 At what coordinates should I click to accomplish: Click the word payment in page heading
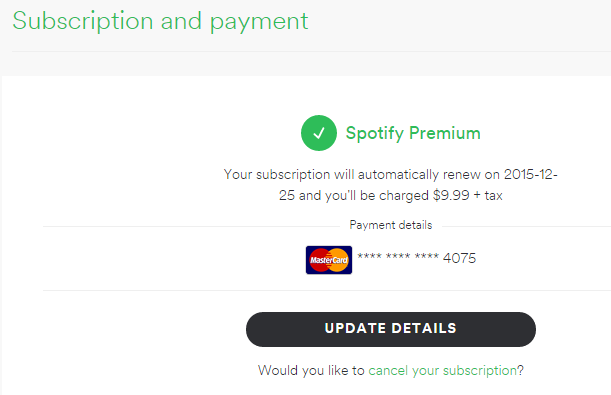coord(259,22)
